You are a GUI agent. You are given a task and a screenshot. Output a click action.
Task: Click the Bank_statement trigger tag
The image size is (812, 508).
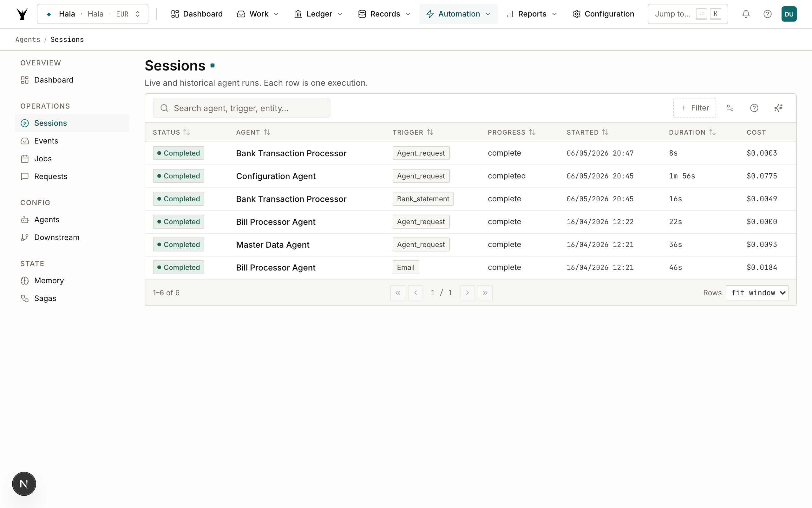pos(423,199)
